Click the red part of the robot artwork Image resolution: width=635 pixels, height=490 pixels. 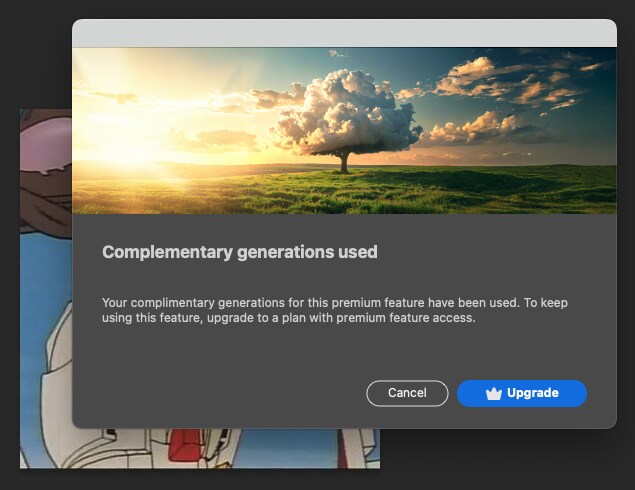click(x=187, y=446)
